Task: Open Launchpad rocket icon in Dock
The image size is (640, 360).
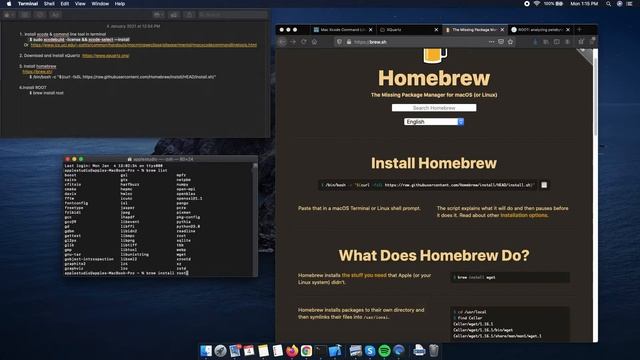Action: coord(220,351)
